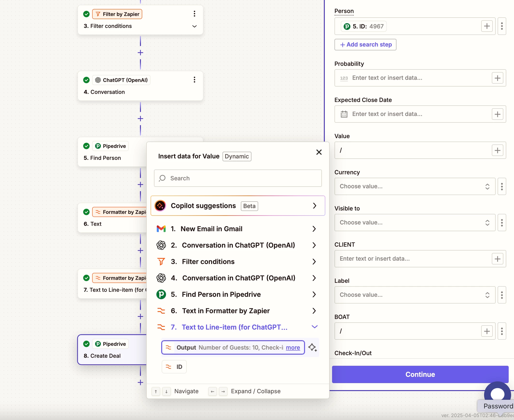Open the Person field options (three dots)
Image resolution: width=514 pixels, height=420 pixels.
coord(502,26)
